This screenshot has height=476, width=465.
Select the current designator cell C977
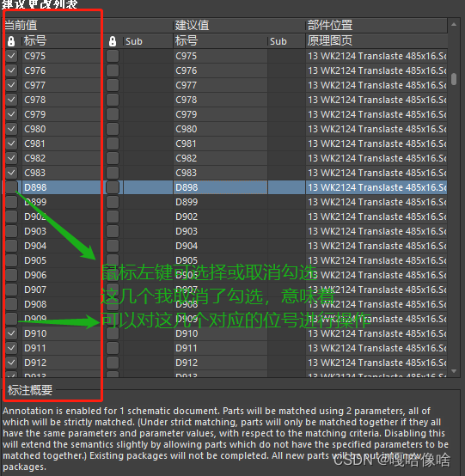[x=61, y=85]
